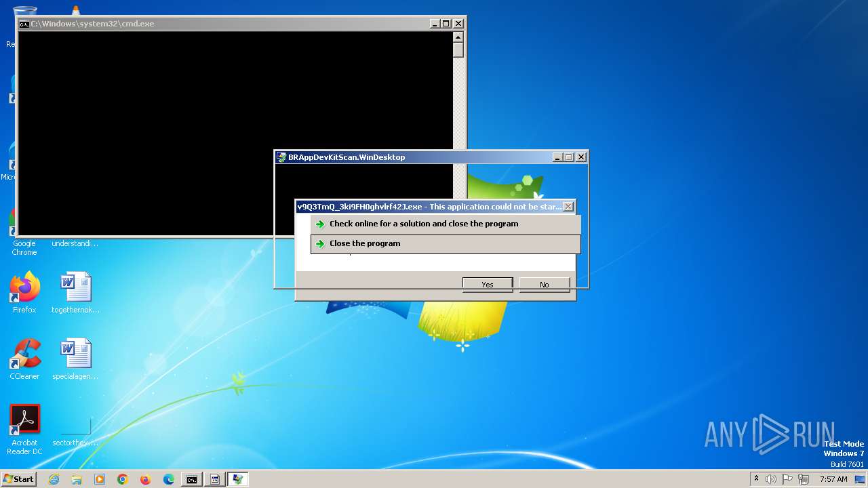The image size is (868, 488).
Task: Open Google Chrome from the taskbar
Action: click(123, 479)
